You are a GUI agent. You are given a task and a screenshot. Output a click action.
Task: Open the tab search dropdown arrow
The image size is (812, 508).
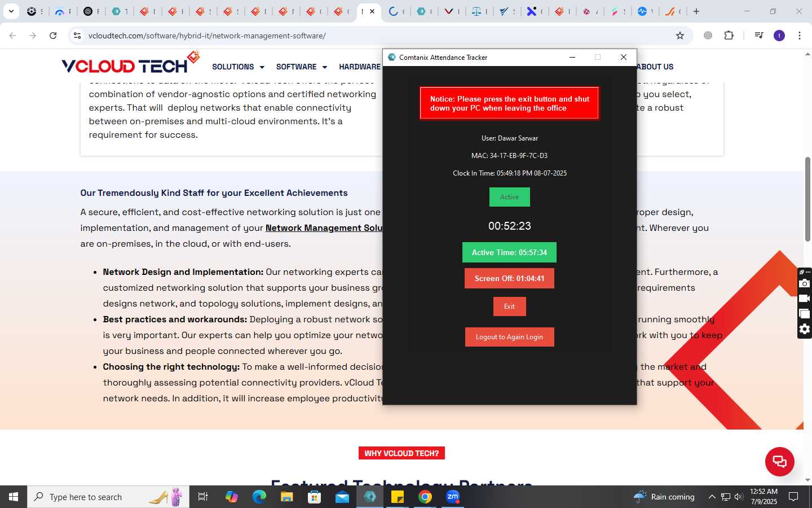[11, 11]
